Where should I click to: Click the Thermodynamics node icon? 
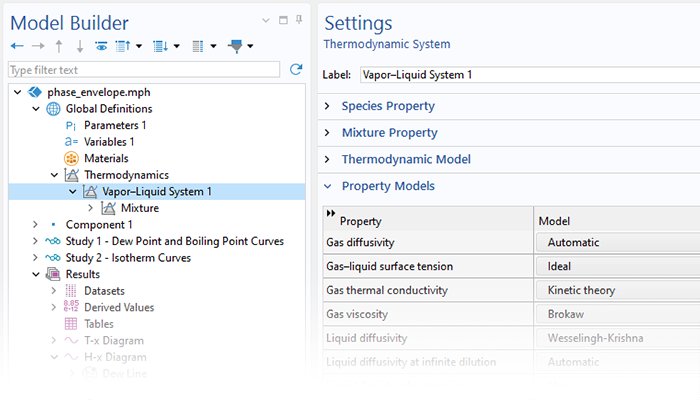71,175
